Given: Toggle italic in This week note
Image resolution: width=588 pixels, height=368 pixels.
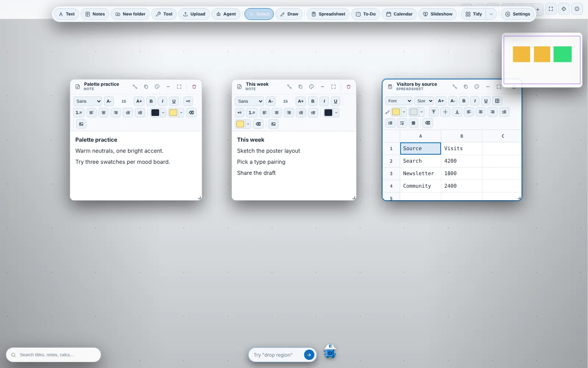Looking at the screenshot, I should pyautogui.click(x=324, y=101).
